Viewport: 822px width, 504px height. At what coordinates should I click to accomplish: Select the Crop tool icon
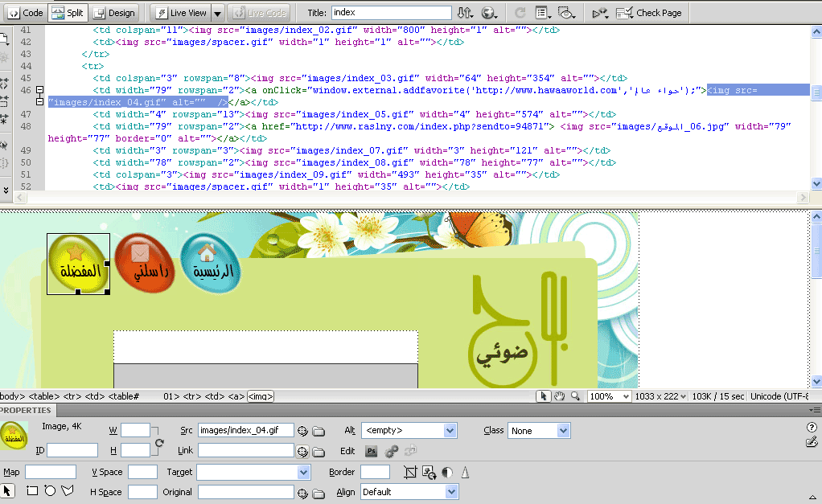click(411, 472)
